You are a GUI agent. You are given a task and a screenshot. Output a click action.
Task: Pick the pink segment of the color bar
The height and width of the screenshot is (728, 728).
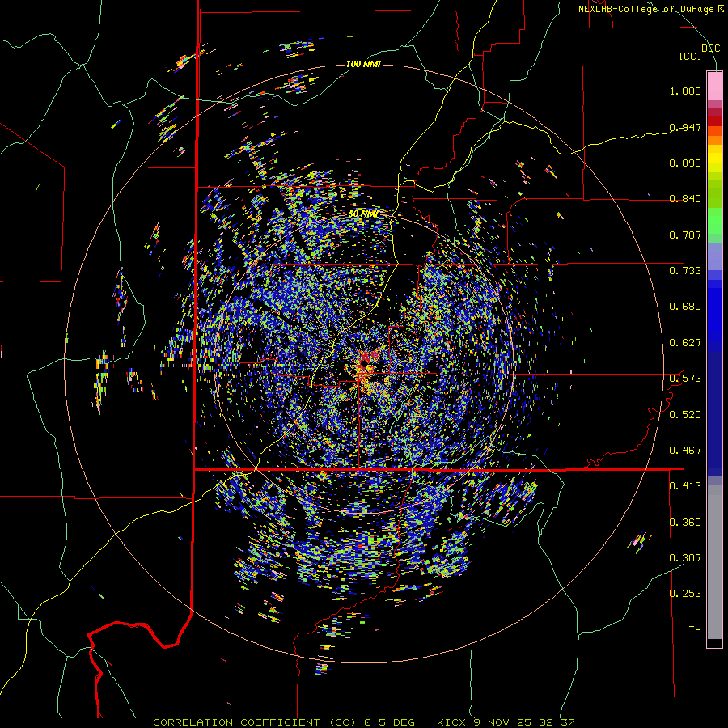714,86
